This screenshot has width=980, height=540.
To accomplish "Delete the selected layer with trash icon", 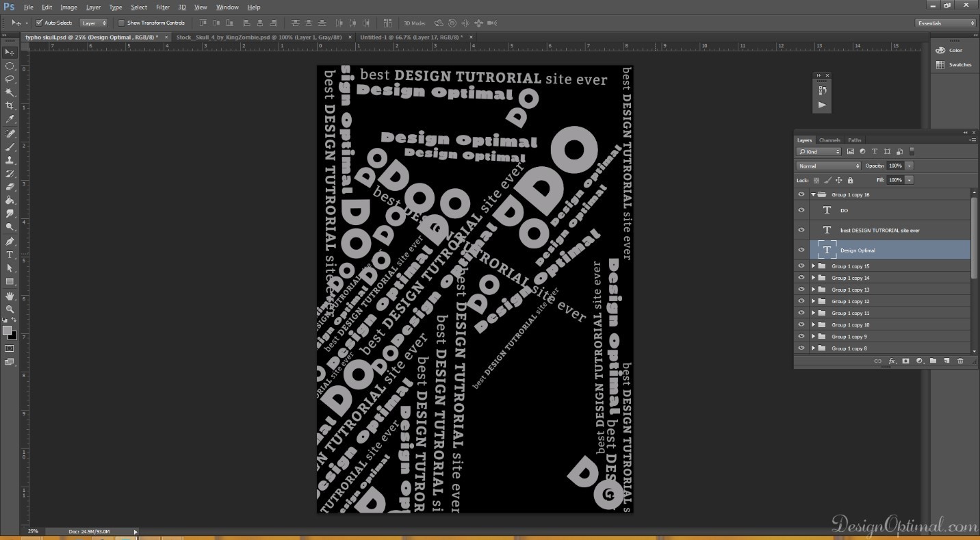I will 960,361.
